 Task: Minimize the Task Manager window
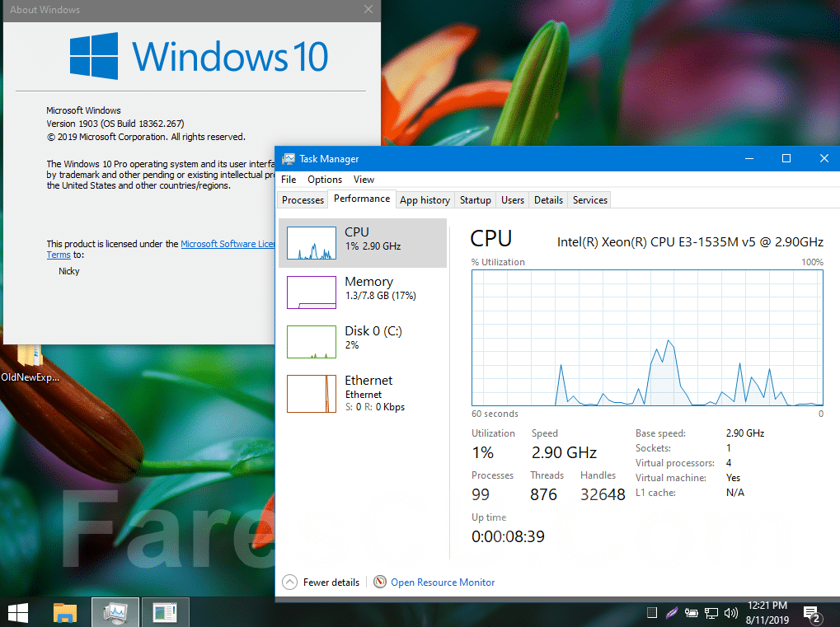pyautogui.click(x=749, y=158)
